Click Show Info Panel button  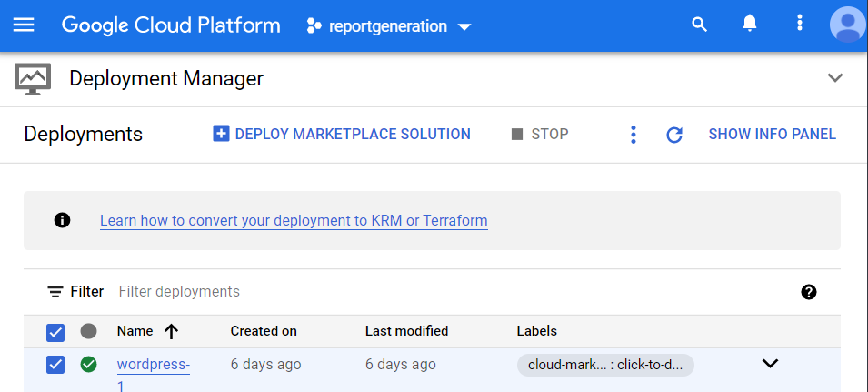click(x=772, y=135)
